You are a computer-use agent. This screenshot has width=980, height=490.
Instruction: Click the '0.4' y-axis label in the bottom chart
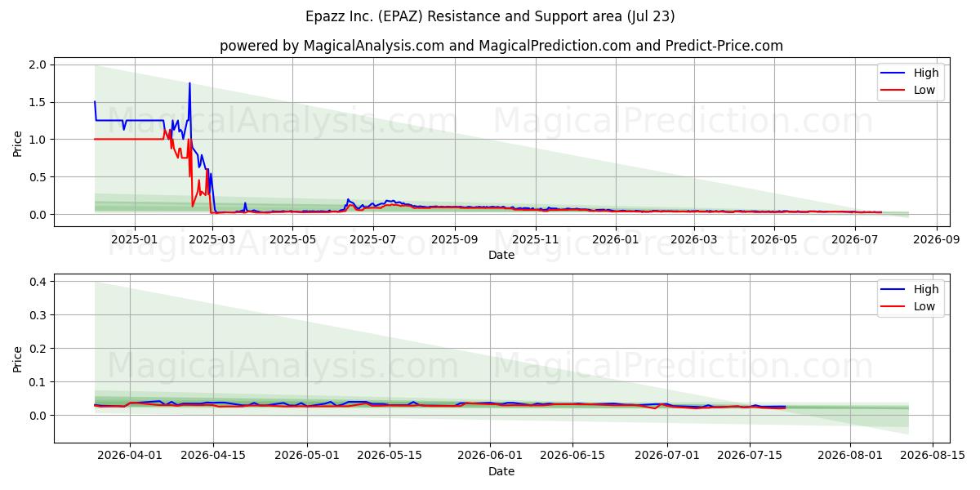(38, 281)
